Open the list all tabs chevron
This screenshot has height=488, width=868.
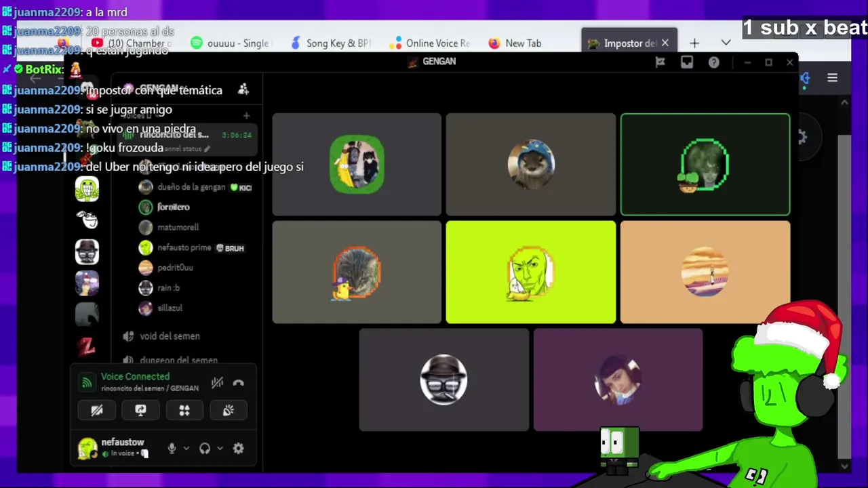pyautogui.click(x=726, y=43)
